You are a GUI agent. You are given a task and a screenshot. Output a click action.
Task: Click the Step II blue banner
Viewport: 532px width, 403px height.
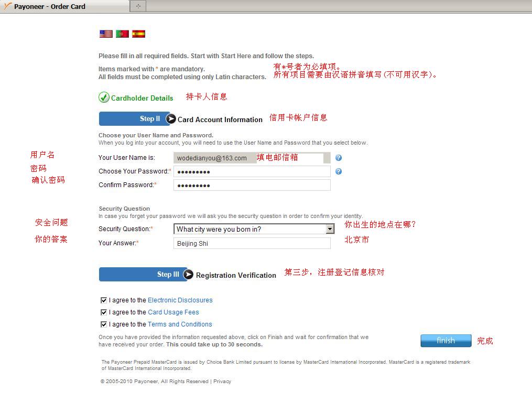(x=134, y=119)
